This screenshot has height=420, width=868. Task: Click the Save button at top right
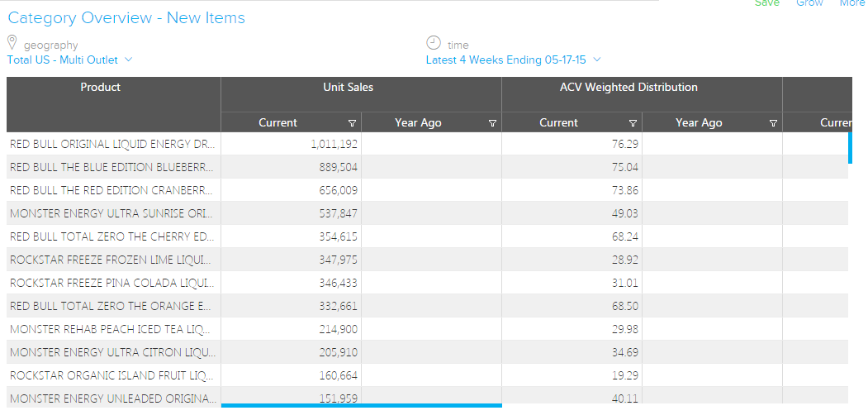click(x=766, y=3)
